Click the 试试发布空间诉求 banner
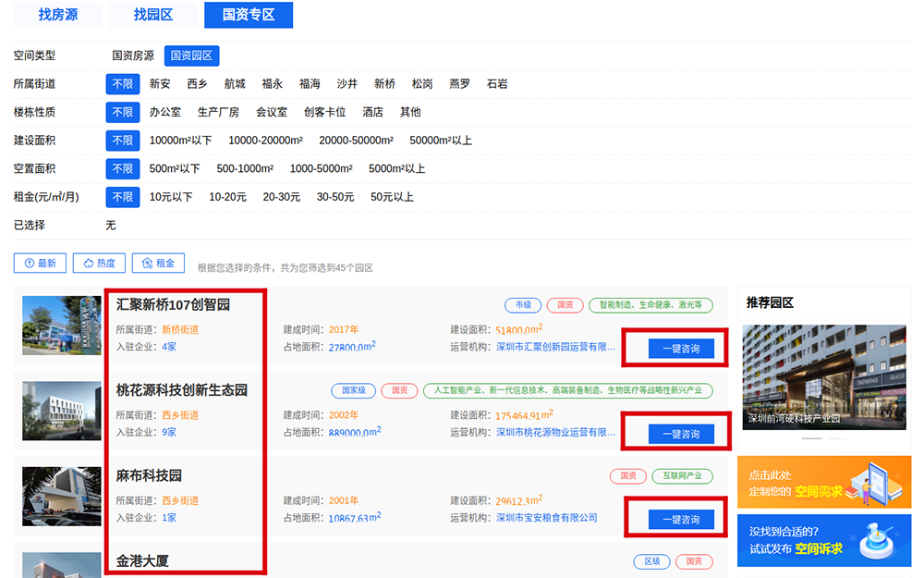The width and height of the screenshot is (924, 578). click(x=824, y=540)
